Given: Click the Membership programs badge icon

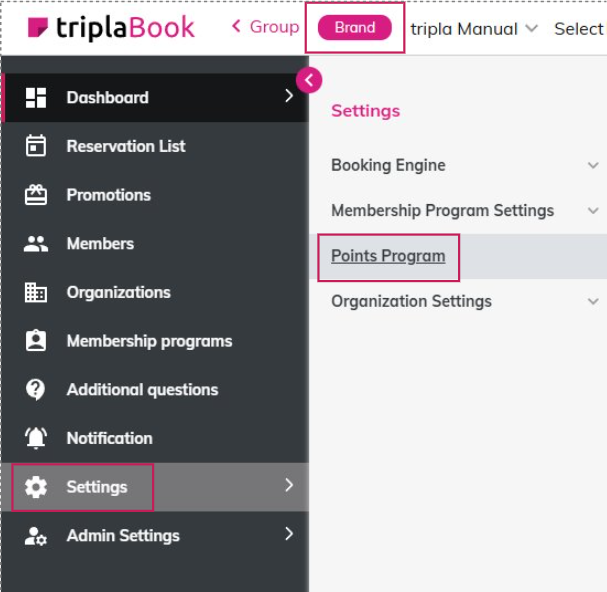Looking at the screenshot, I should [x=36, y=341].
